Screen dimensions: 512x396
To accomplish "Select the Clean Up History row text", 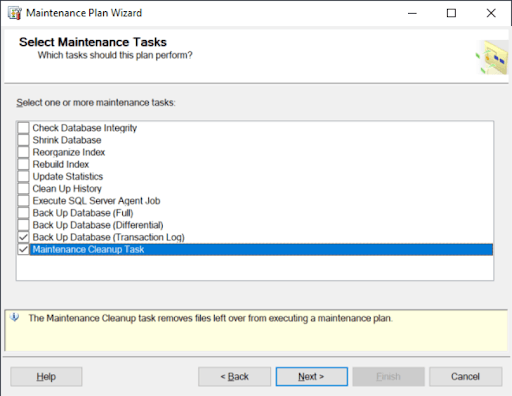I will (67, 189).
